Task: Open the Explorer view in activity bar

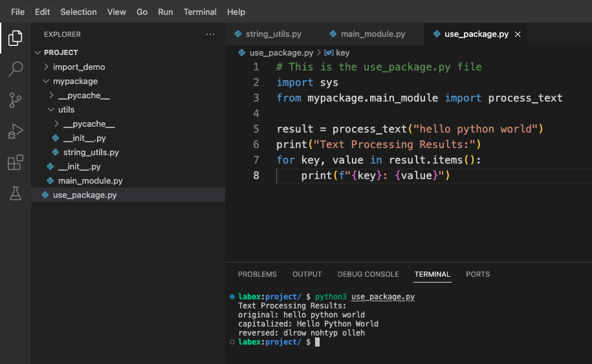Action: [x=15, y=38]
